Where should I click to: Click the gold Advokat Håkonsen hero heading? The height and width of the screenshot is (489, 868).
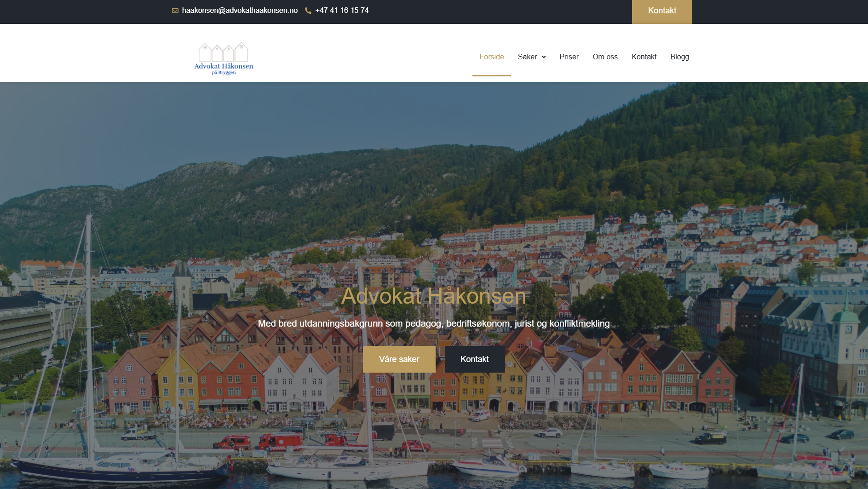pos(433,296)
